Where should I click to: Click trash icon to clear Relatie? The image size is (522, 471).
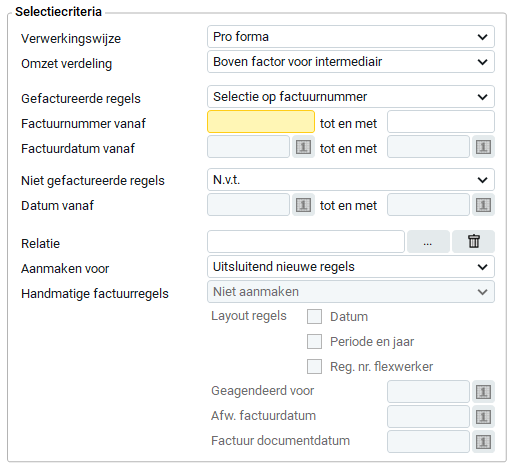[473, 241]
